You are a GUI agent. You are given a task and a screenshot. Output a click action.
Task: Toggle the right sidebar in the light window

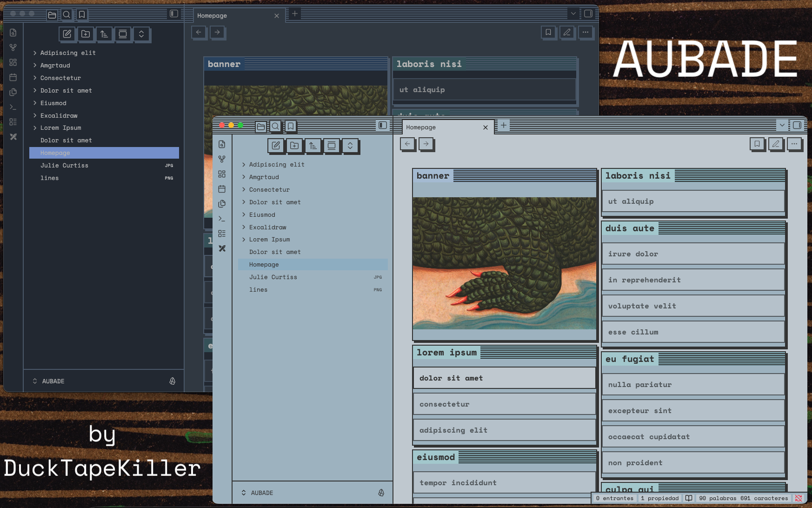797,125
